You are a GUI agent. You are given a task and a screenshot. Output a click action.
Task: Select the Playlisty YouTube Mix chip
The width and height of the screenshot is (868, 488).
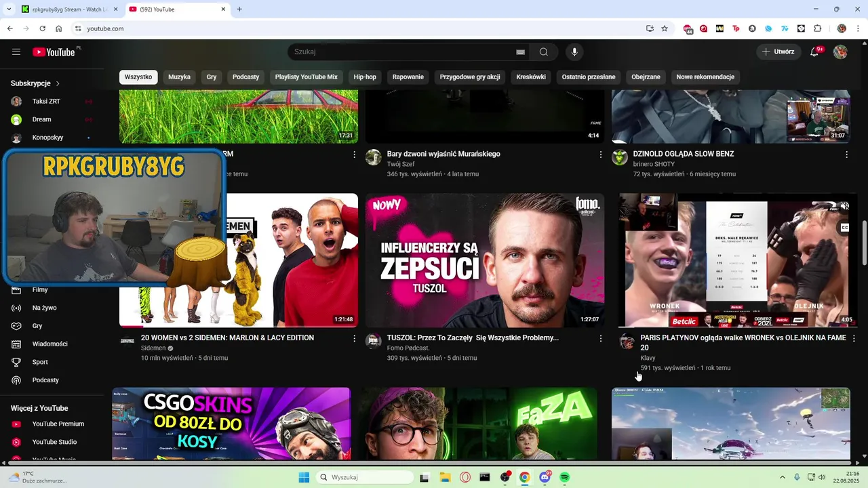pyautogui.click(x=306, y=77)
